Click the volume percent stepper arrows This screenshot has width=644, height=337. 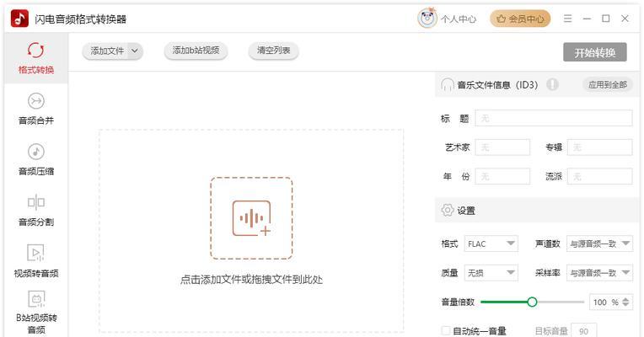pos(625,302)
